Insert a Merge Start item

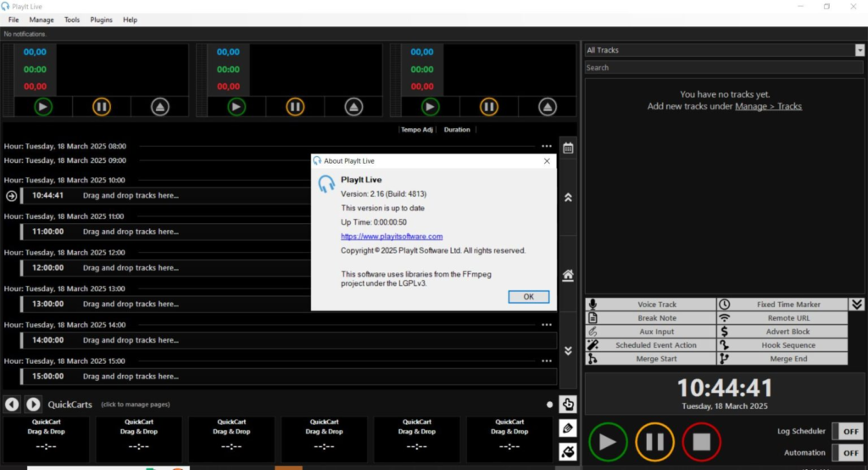pos(650,359)
